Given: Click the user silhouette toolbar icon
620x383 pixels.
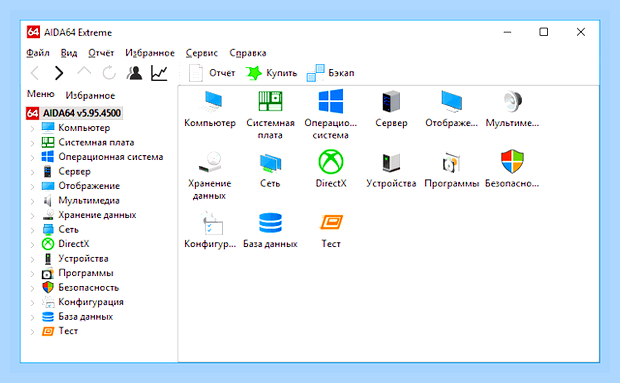Looking at the screenshot, I should [134, 73].
